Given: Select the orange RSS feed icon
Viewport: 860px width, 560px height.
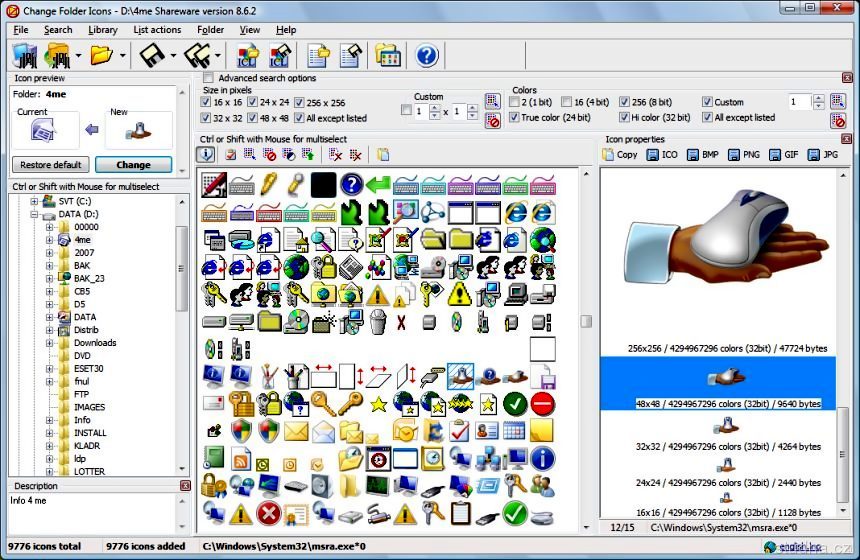Looking at the screenshot, I should click(x=241, y=460).
